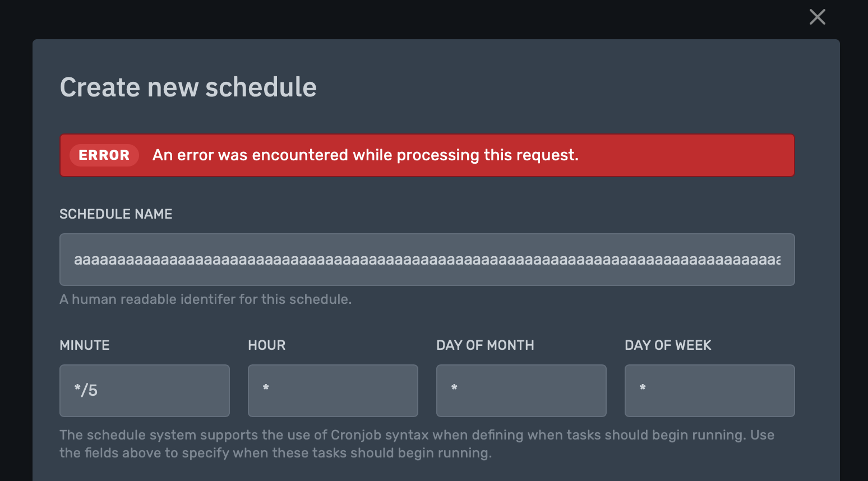Click the MINUTE column label
This screenshot has height=481, width=868.
84,345
